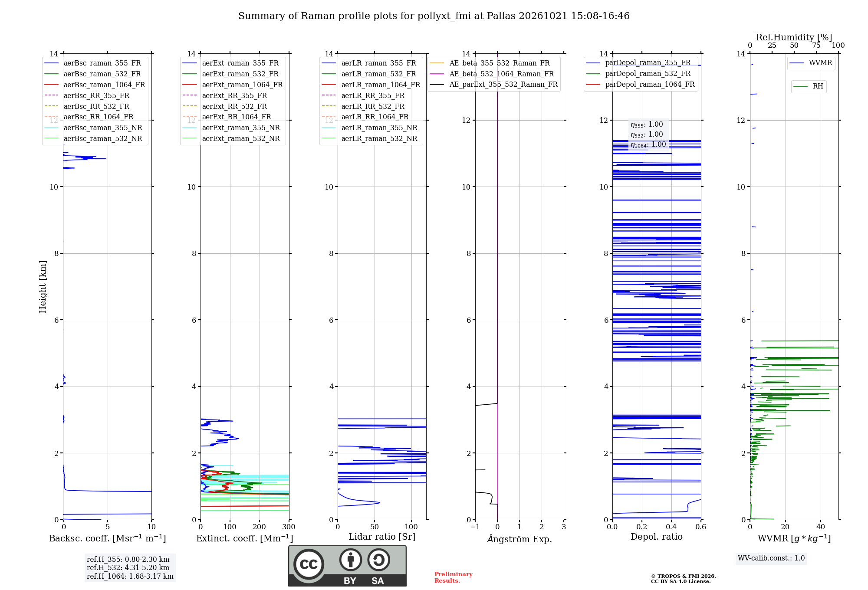Click the plot title Summary of Raman profile

pyautogui.click(x=434, y=16)
